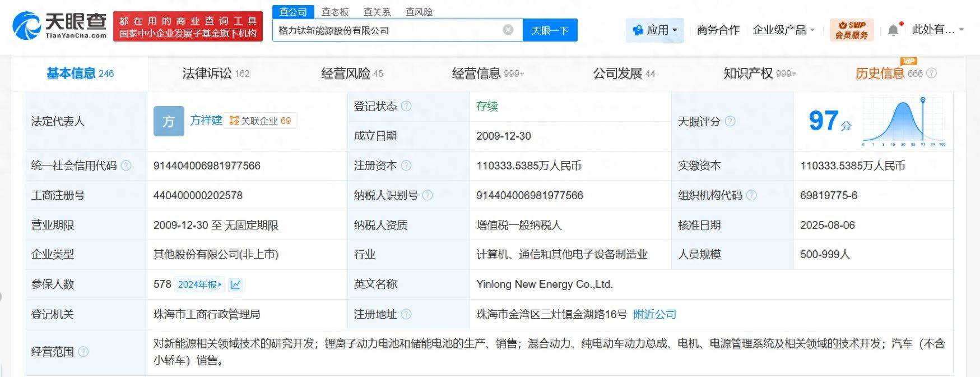The width and height of the screenshot is (980, 377).
Task: Click the registered capital 110333.5385万人民币
Action: click(528, 165)
